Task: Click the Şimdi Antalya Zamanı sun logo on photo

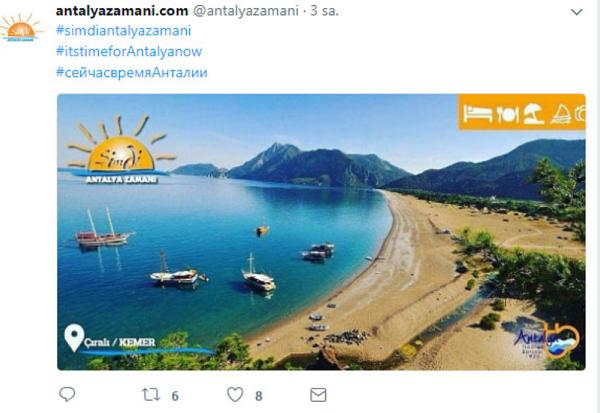Action: (121, 149)
